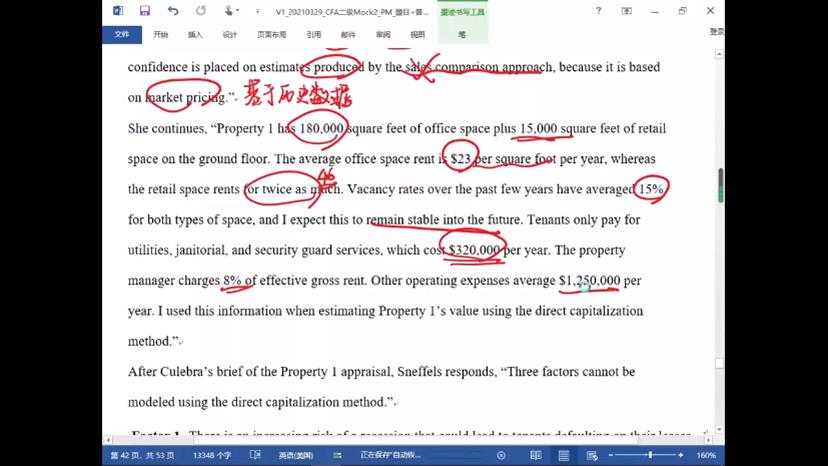
Task: Open the 文件 (File) tab
Action: pos(122,34)
